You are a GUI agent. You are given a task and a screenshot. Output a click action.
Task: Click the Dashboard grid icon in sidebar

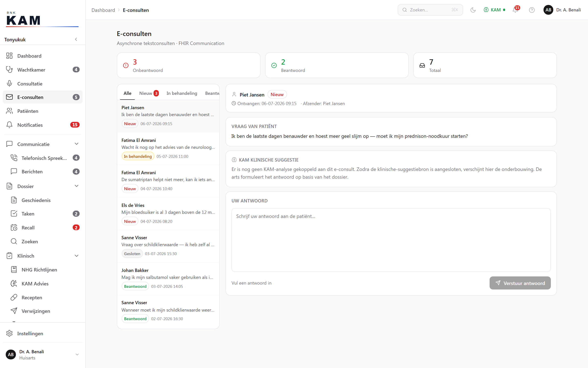coord(9,56)
